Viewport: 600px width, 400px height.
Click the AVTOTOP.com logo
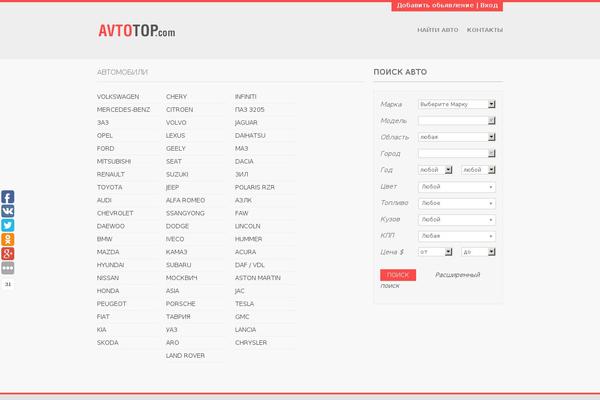pyautogui.click(x=137, y=31)
